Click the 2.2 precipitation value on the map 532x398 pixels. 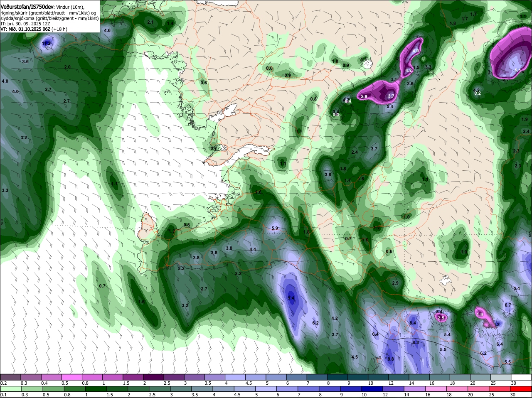[238, 273]
